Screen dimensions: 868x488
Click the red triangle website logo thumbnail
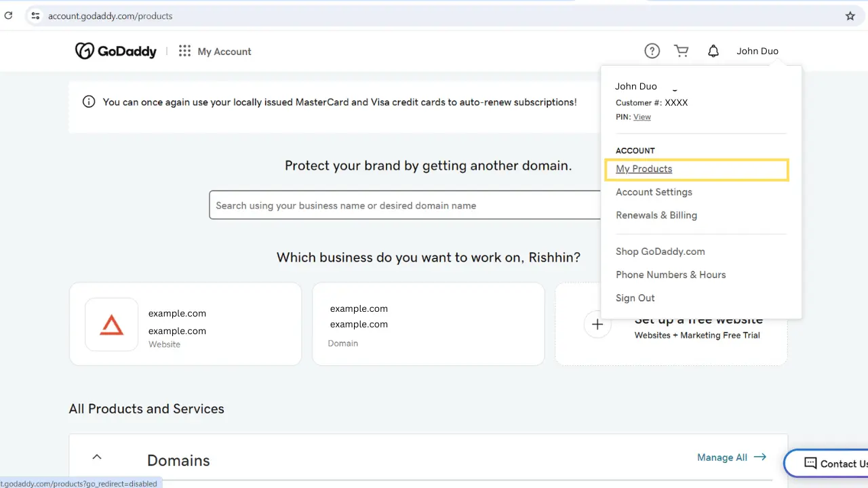[x=112, y=325]
